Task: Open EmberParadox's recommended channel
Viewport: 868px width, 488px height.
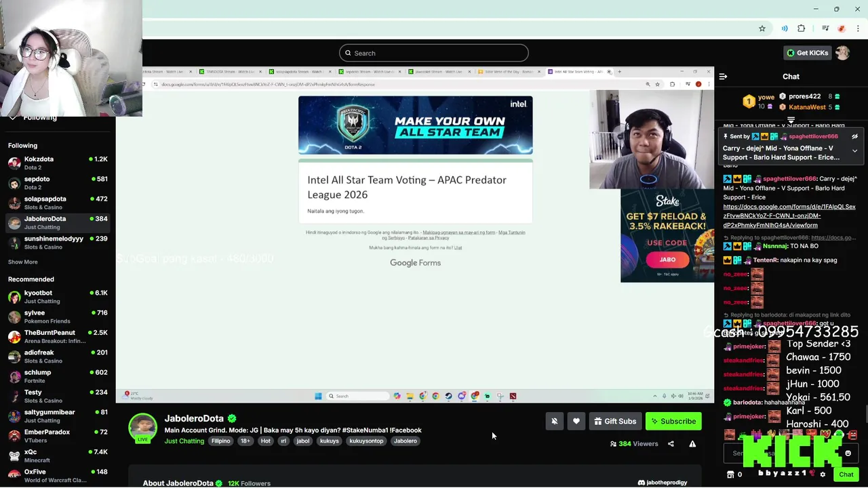Action: [58, 436]
